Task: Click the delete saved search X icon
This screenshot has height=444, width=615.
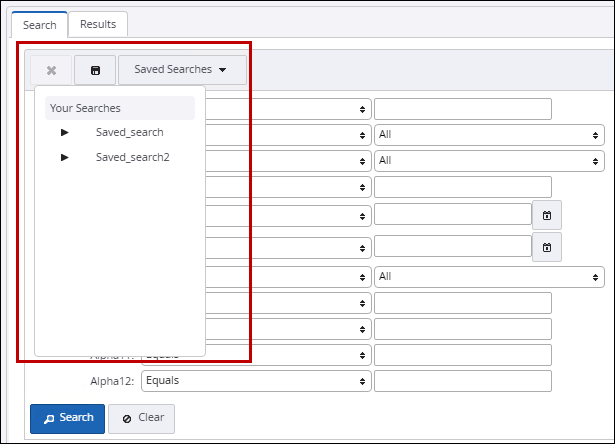Action: 51,70
